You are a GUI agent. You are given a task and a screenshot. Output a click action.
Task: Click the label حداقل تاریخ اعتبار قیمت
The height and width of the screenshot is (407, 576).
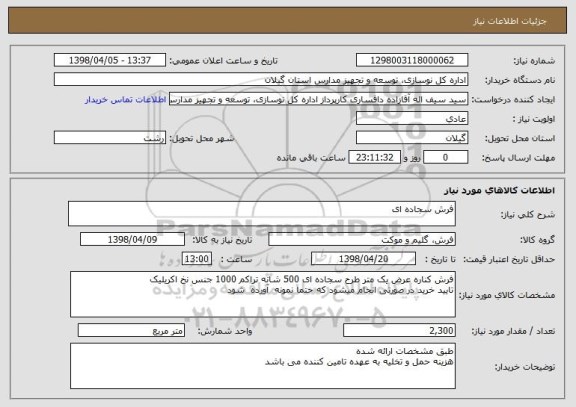tap(509, 259)
